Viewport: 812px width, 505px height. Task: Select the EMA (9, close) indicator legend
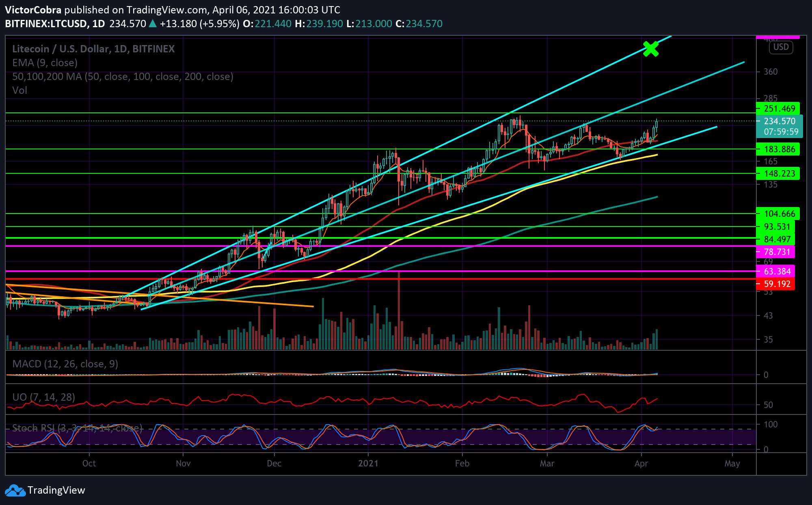[45, 63]
